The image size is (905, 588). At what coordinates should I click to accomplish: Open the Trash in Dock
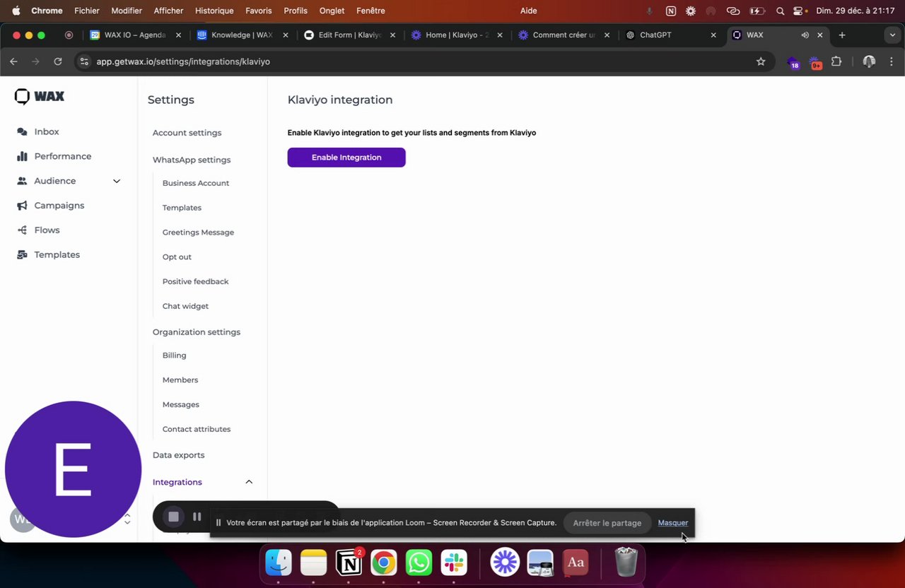coord(626,563)
